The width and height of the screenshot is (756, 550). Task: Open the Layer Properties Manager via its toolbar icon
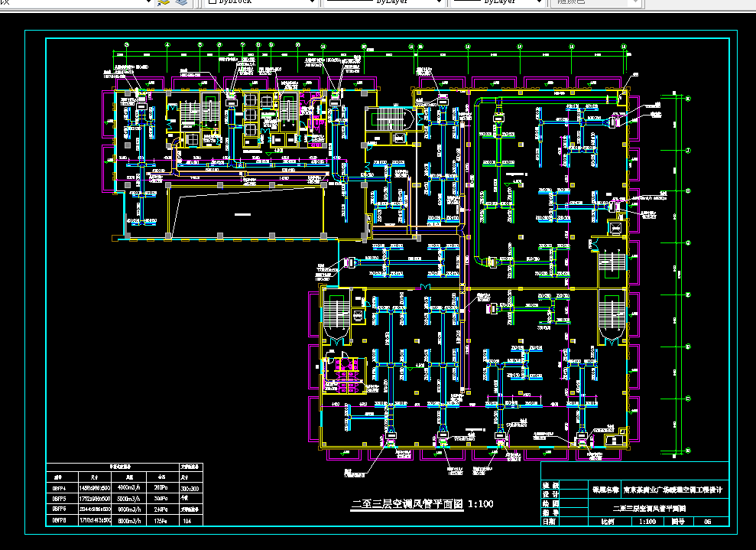click(181, 2)
